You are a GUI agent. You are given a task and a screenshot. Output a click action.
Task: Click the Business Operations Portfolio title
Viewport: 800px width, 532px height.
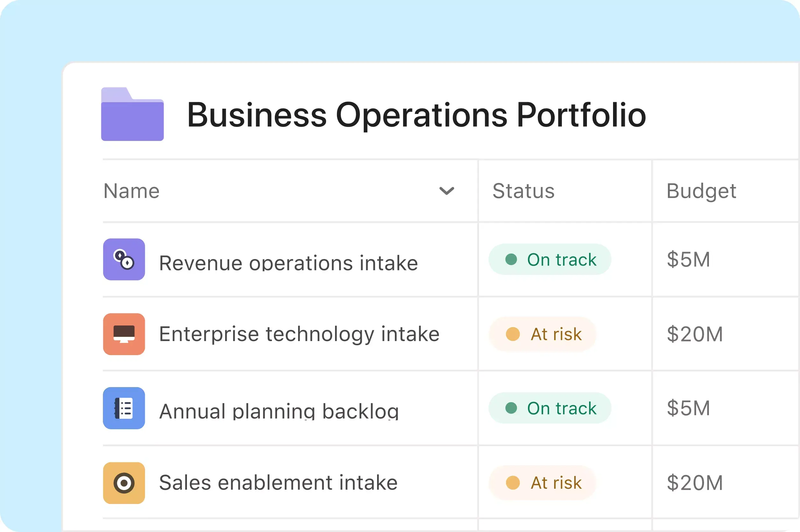pos(416,115)
